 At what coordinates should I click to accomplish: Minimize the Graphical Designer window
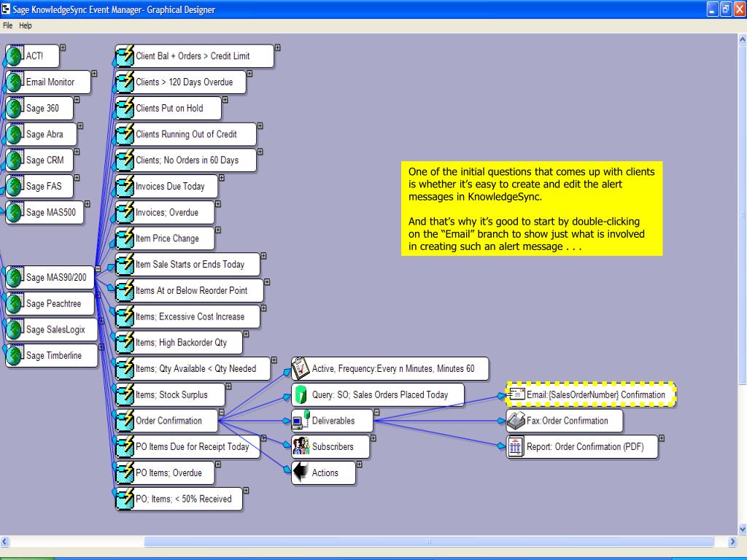pyautogui.click(x=712, y=9)
